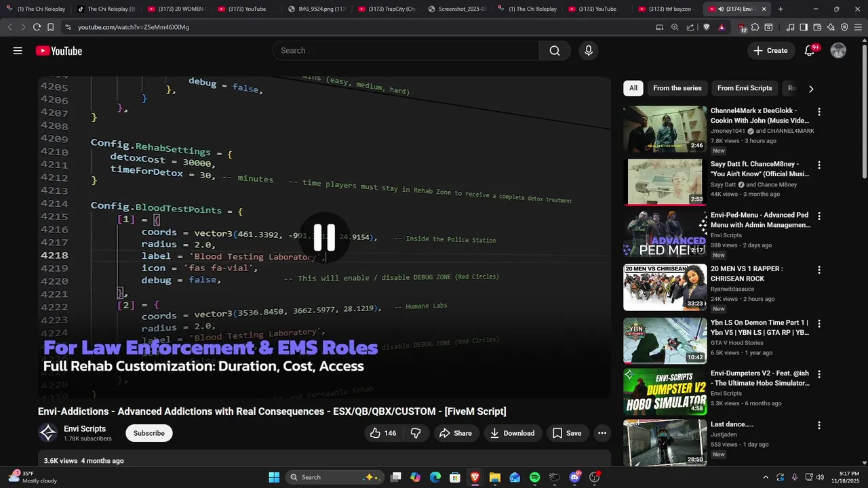Switch to the 20 WOMEN browser tab
This screenshot has width=868, height=488.
[x=176, y=9]
